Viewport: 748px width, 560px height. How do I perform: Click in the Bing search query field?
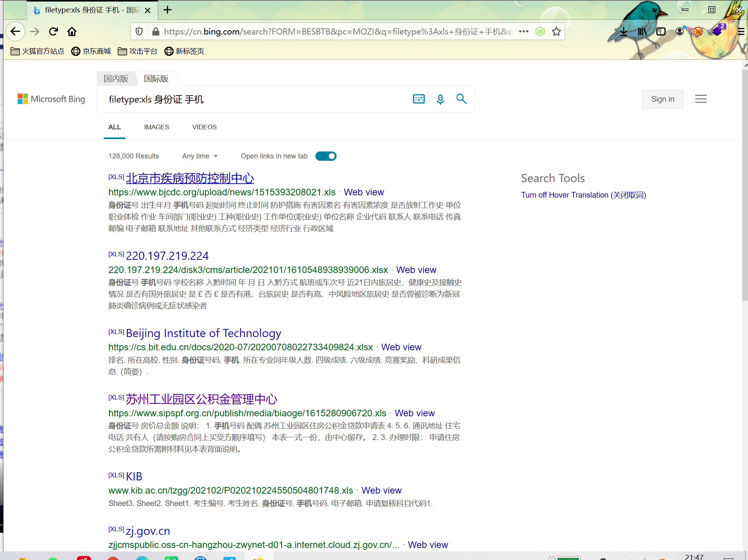tap(253, 99)
